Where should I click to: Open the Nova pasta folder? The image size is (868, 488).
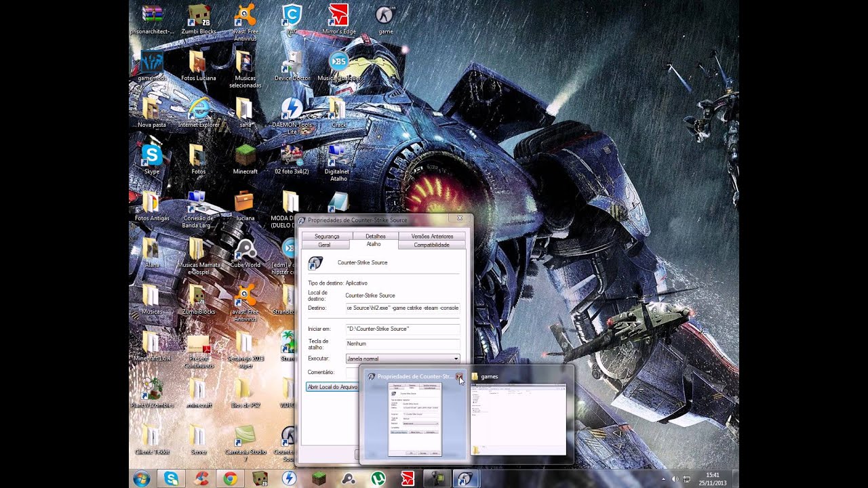(152, 113)
